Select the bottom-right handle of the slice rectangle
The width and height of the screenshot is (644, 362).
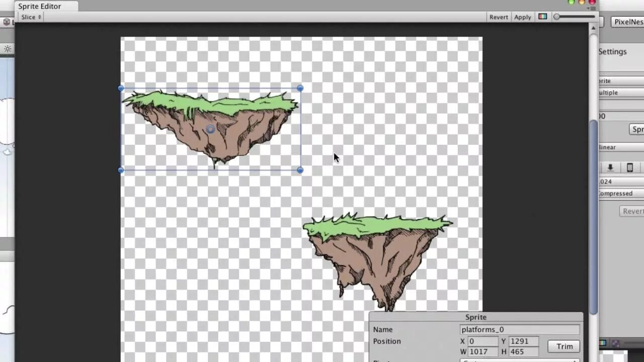click(300, 170)
